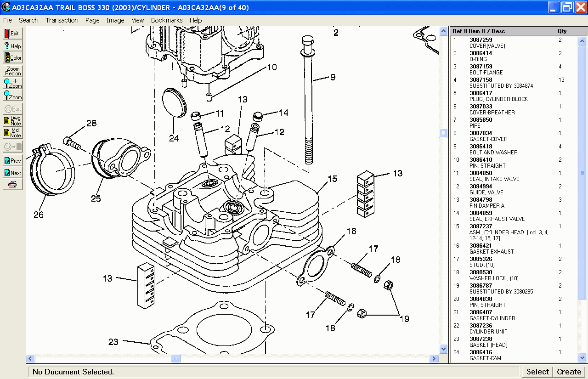This screenshot has width=588, height=379.
Task: Toggle the Color display icon
Action: (x=12, y=58)
